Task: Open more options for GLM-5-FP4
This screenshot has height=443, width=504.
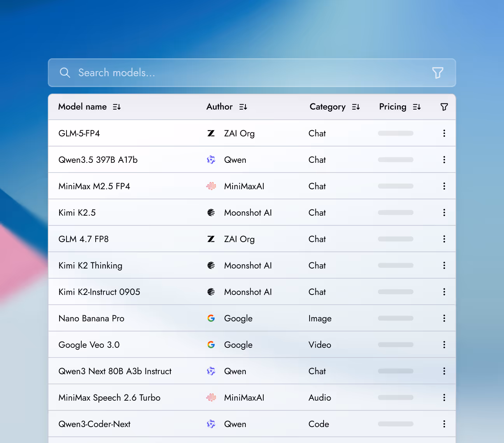Action: point(444,133)
